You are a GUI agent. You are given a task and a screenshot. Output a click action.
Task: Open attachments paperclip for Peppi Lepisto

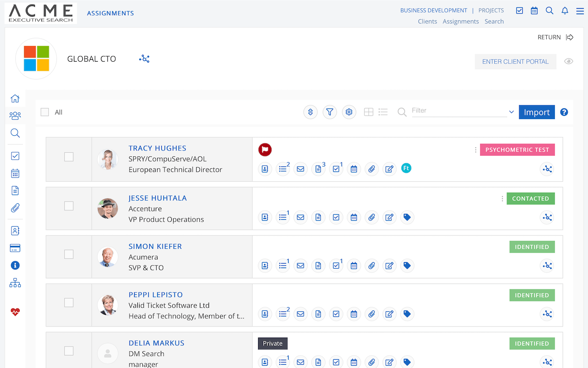pos(372,314)
